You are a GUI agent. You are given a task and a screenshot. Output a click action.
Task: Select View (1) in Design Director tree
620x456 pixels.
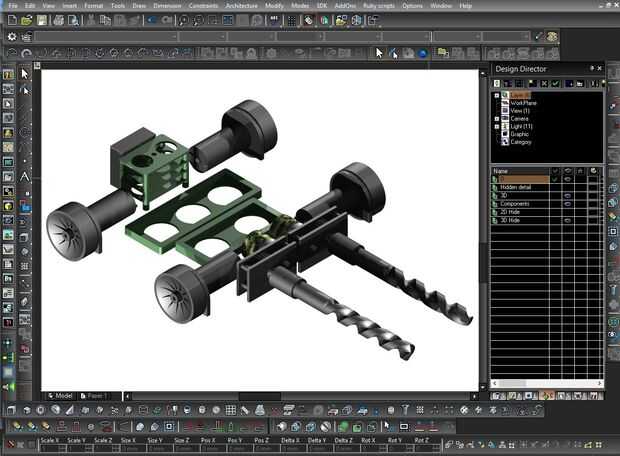(x=520, y=111)
